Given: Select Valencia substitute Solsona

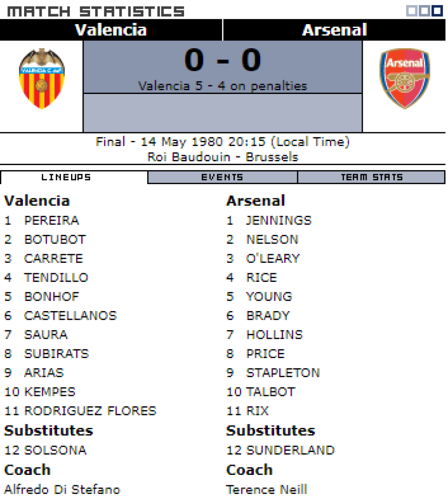Looking at the screenshot, I should click(x=55, y=450).
